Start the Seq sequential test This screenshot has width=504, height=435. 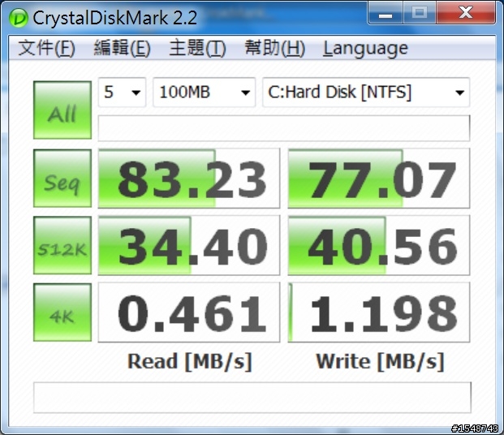[x=62, y=178]
